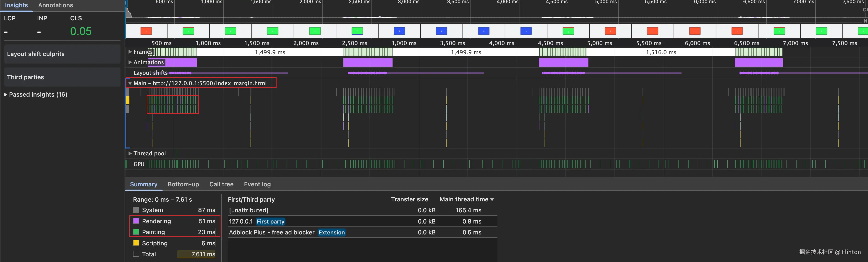868x262 pixels.
Task: Select the first blue screenshot thumbnail
Action: pos(399,31)
